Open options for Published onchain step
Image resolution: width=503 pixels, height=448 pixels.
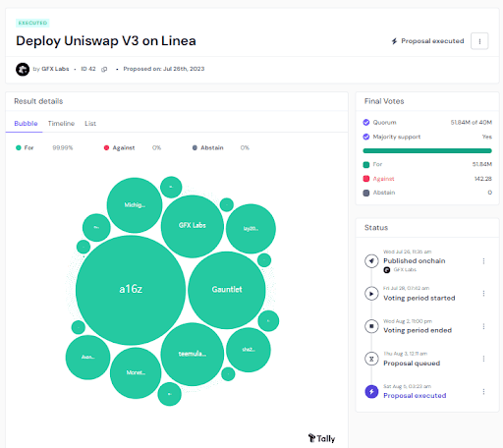pos(483,261)
